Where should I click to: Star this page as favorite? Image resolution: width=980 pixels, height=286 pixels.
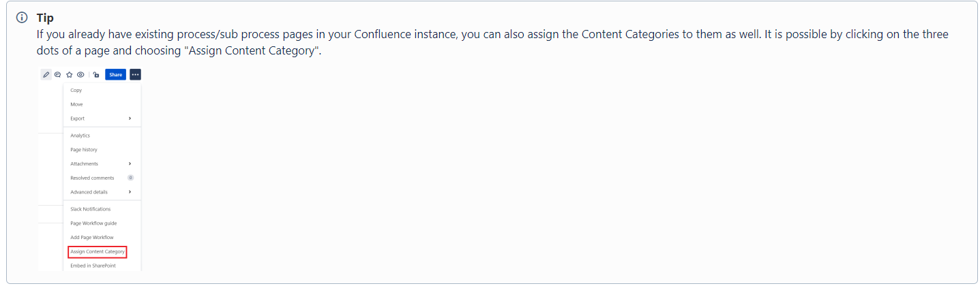pos(69,75)
